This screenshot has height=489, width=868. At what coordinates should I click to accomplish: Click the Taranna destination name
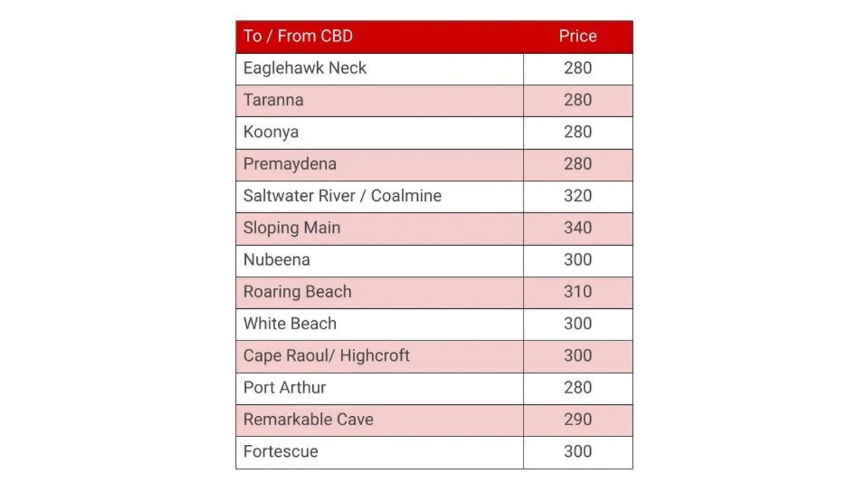coord(274,100)
